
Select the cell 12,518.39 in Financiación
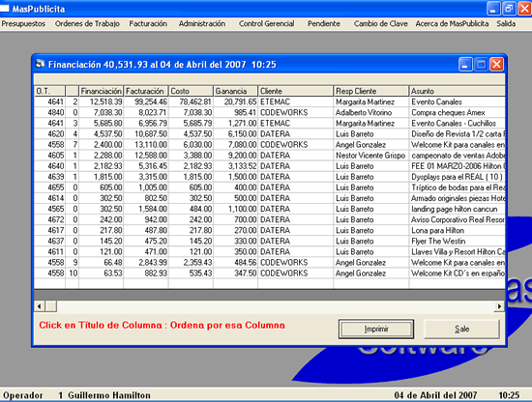(x=102, y=101)
